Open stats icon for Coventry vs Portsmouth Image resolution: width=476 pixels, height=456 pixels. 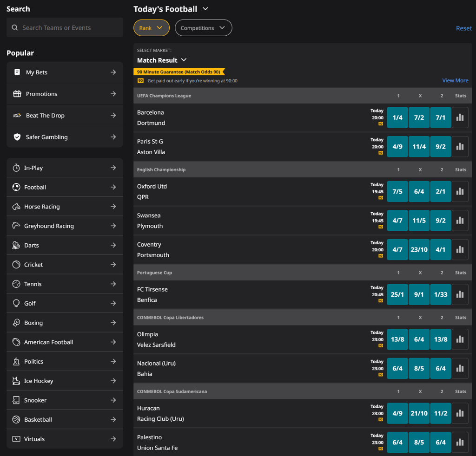tap(460, 250)
